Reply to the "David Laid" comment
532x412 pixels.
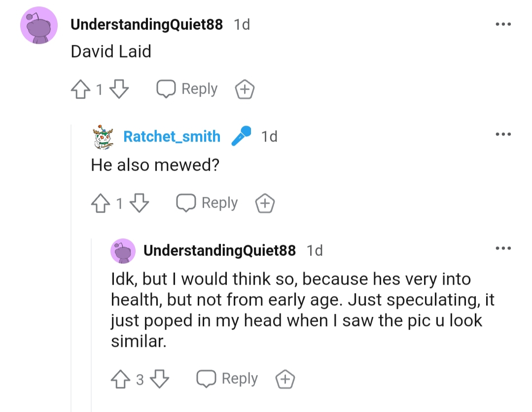[187, 89]
